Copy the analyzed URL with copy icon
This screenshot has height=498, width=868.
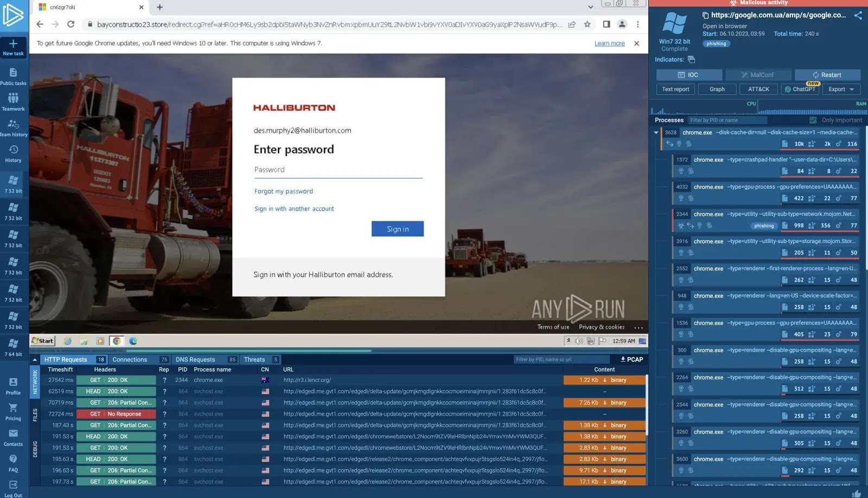(705, 15)
